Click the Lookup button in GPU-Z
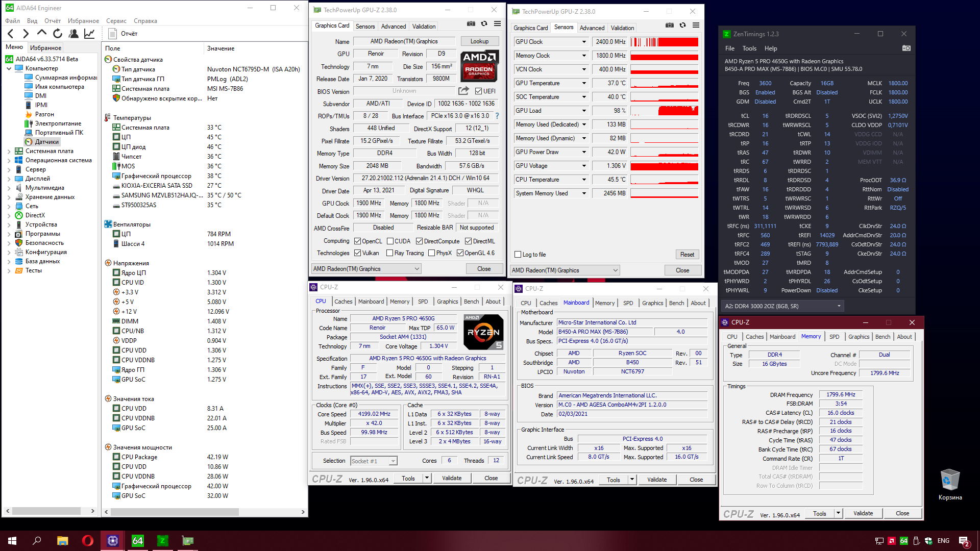 coord(479,41)
